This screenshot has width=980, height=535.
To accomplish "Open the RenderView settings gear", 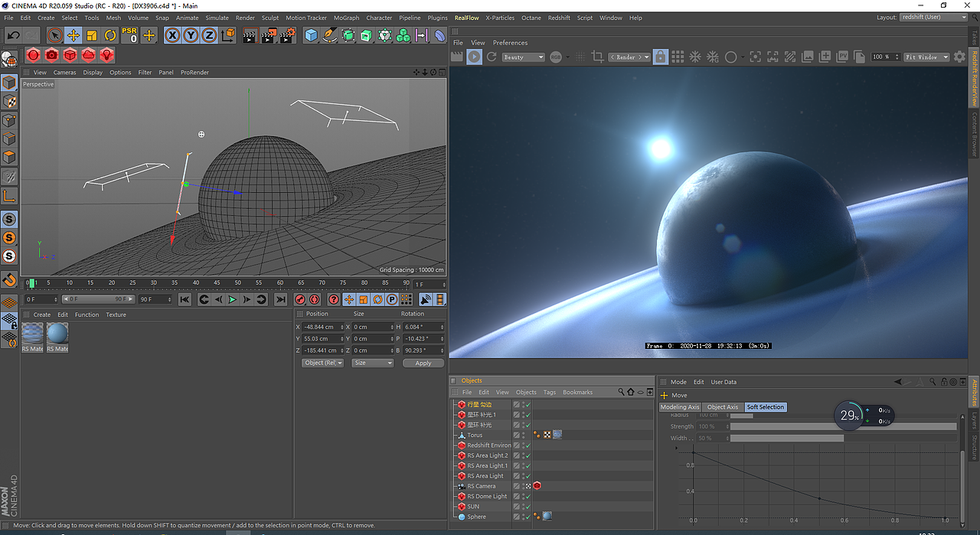I will click(959, 57).
